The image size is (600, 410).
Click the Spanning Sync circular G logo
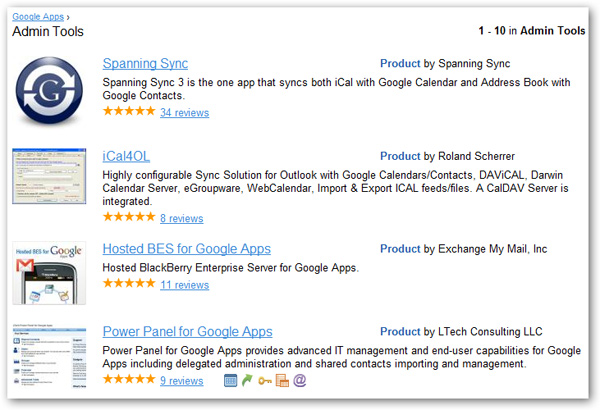49,91
